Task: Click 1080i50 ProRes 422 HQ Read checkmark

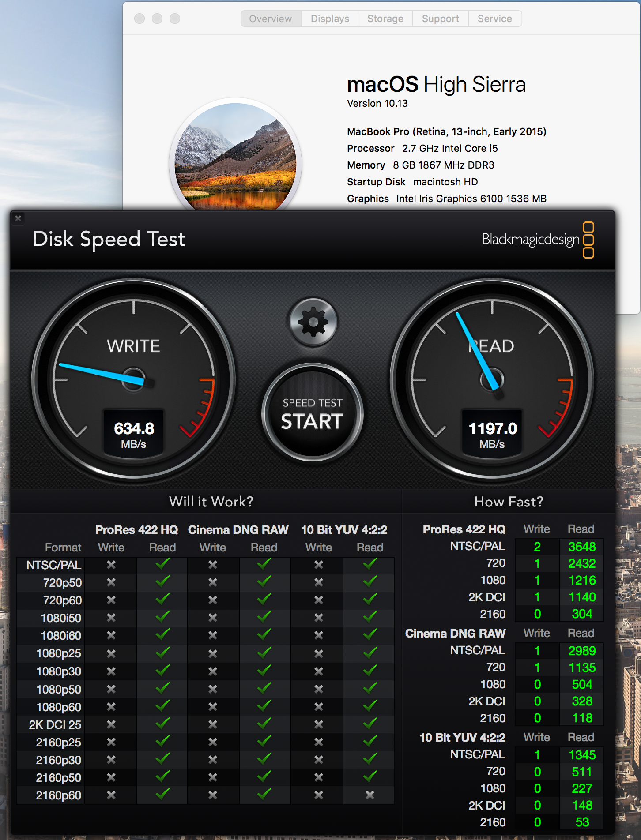Action: tap(162, 617)
